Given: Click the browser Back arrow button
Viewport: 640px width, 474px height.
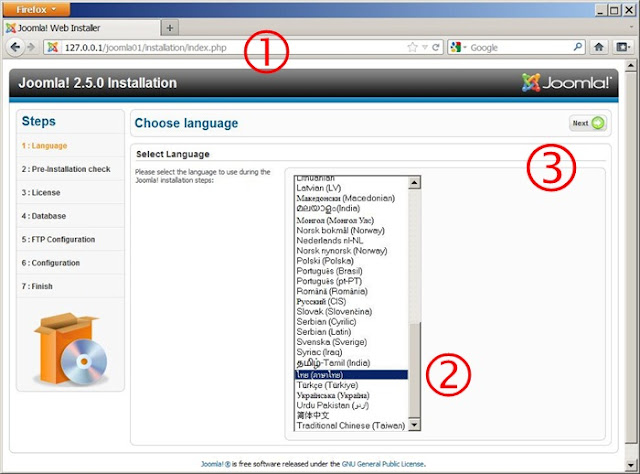Looking at the screenshot, I should (15, 47).
